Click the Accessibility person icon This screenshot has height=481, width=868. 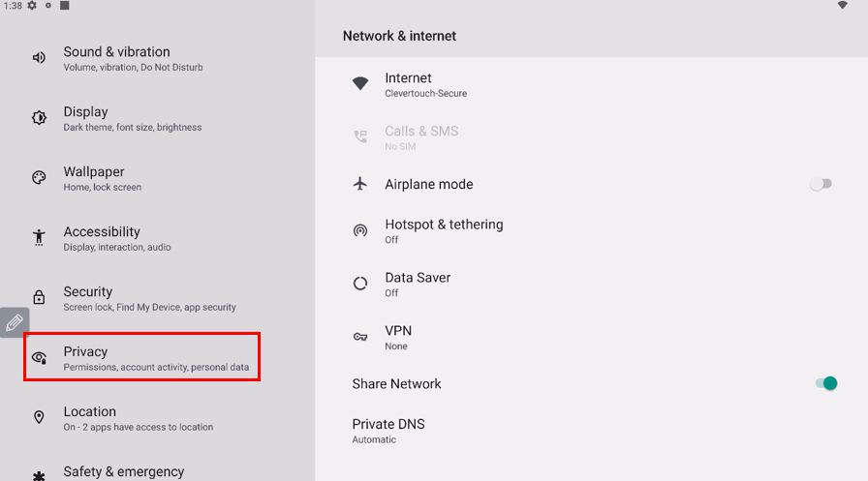tap(39, 238)
